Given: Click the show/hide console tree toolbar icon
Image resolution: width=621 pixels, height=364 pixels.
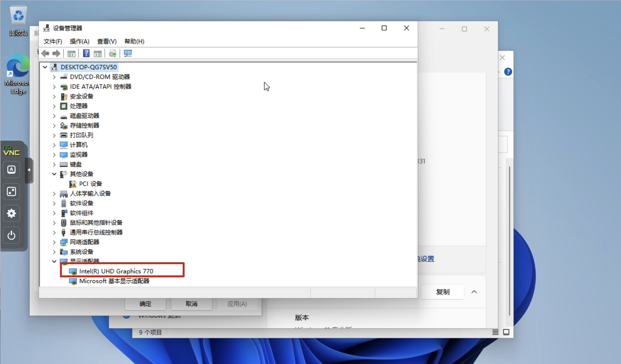Looking at the screenshot, I should (x=71, y=53).
